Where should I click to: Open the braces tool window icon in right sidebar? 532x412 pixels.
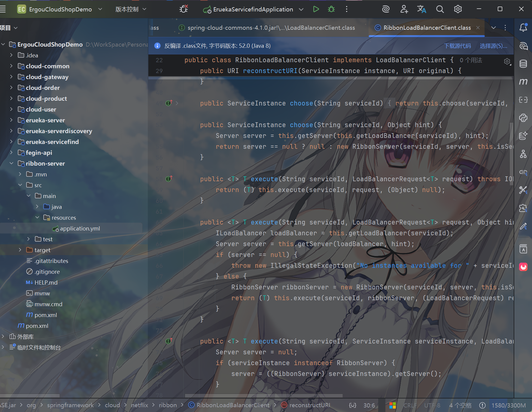tap(523, 100)
